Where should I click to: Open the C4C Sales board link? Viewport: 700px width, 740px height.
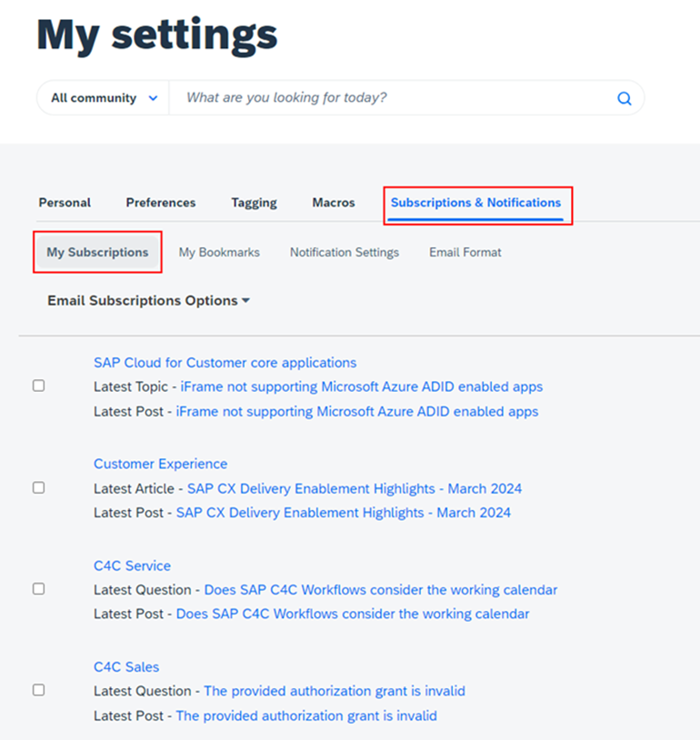(x=126, y=667)
